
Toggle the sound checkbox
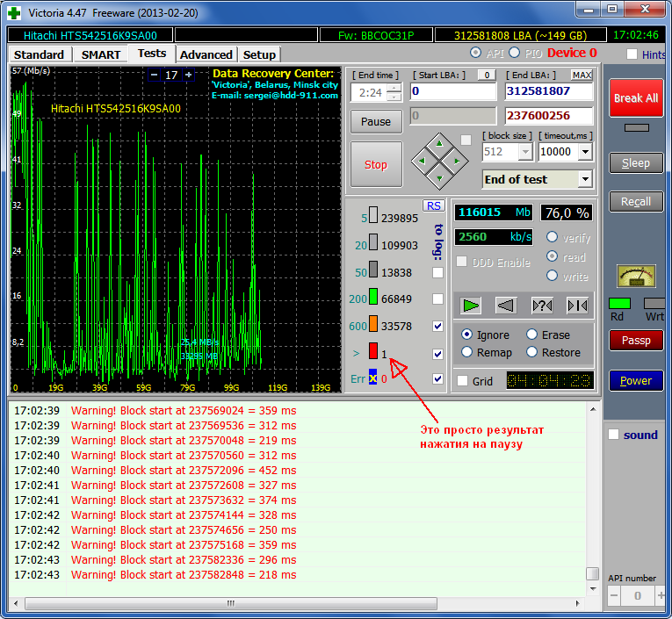[x=614, y=435]
